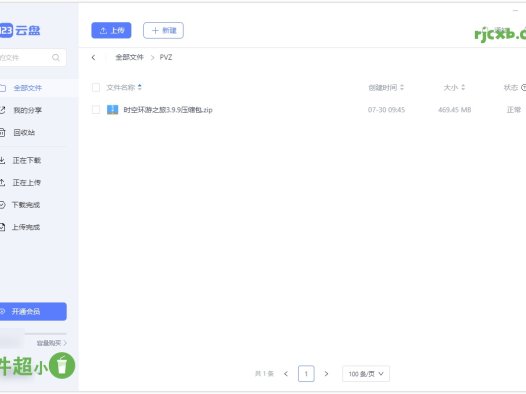Click the 开通会员 membership button
The height and width of the screenshot is (394, 526).
click(x=33, y=312)
